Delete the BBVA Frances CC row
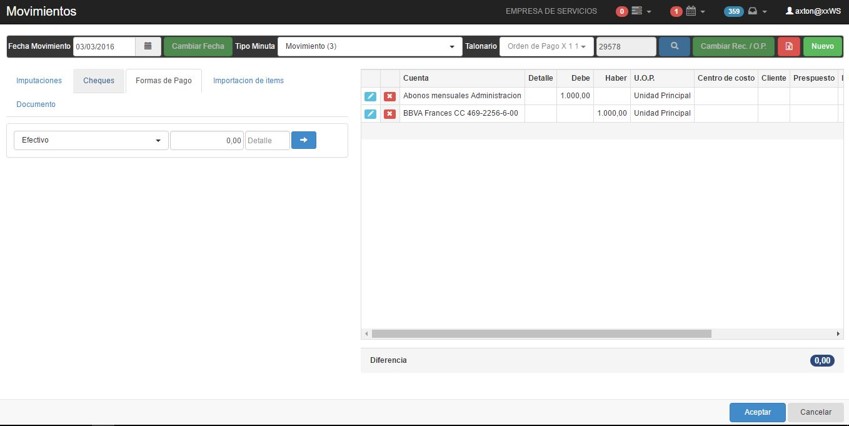The image size is (849, 426). [x=390, y=114]
